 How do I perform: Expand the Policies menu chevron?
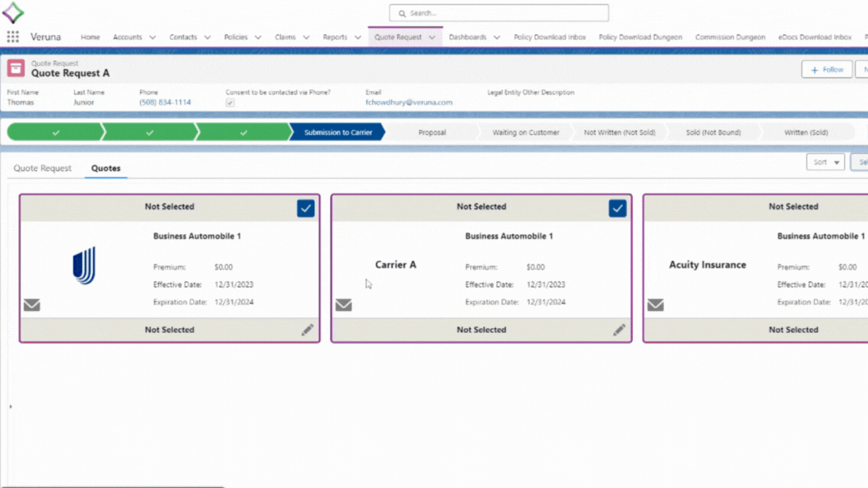click(x=258, y=38)
